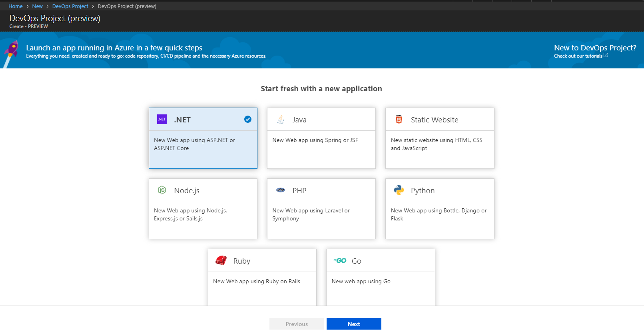This screenshot has width=644, height=336.
Task: Click 'New Web app using ASP.NET or' description
Action: (x=194, y=140)
